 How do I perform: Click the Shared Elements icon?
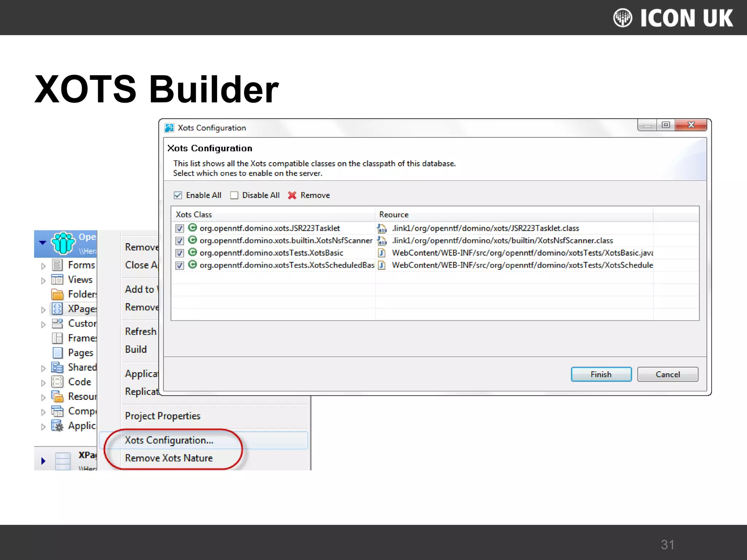point(57,367)
